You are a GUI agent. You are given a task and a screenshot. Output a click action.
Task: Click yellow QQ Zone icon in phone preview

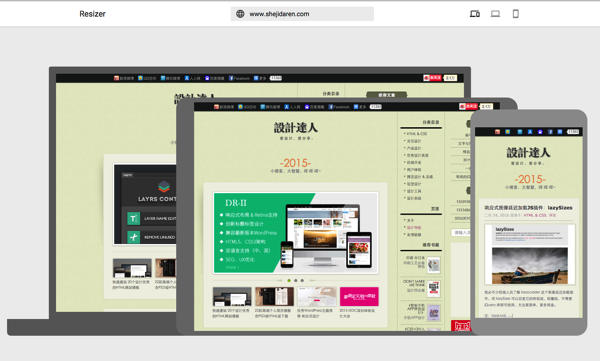pyautogui.click(x=508, y=132)
